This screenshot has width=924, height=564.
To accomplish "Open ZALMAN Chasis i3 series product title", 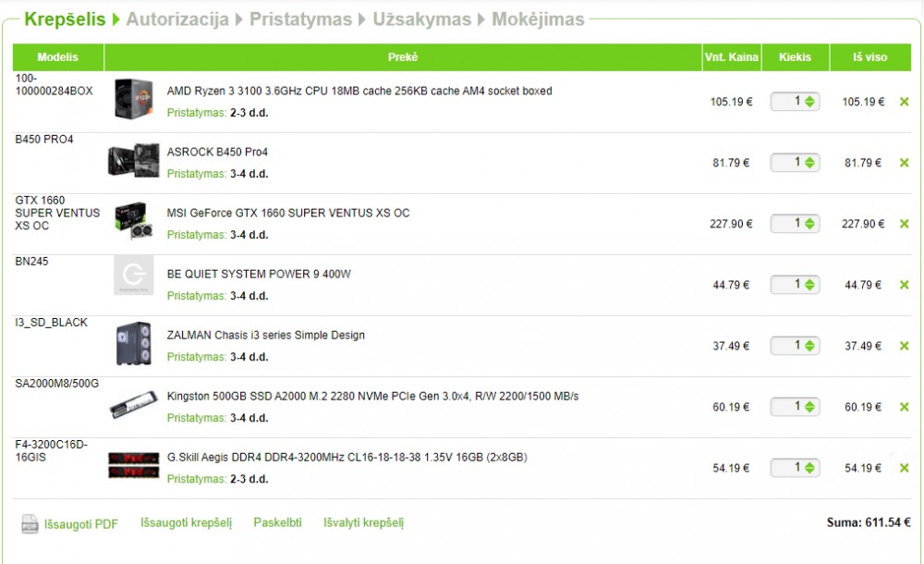I will click(x=266, y=335).
